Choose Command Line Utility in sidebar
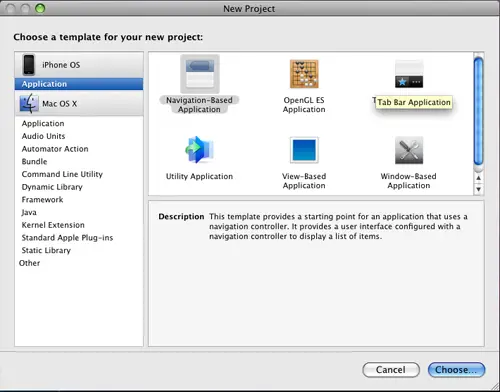The image size is (500, 392). click(x=62, y=174)
